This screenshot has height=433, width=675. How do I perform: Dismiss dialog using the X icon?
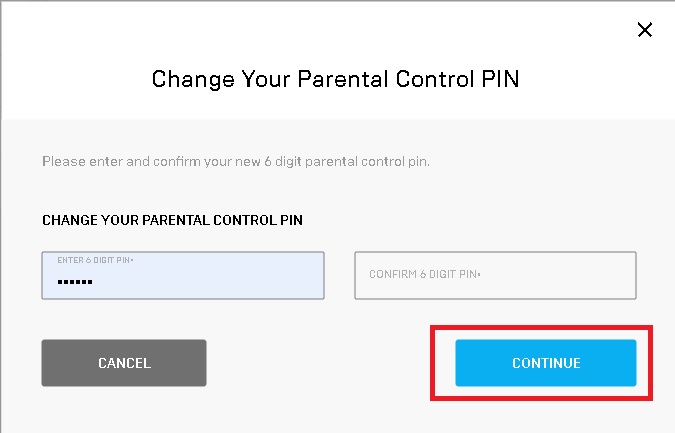point(645,30)
